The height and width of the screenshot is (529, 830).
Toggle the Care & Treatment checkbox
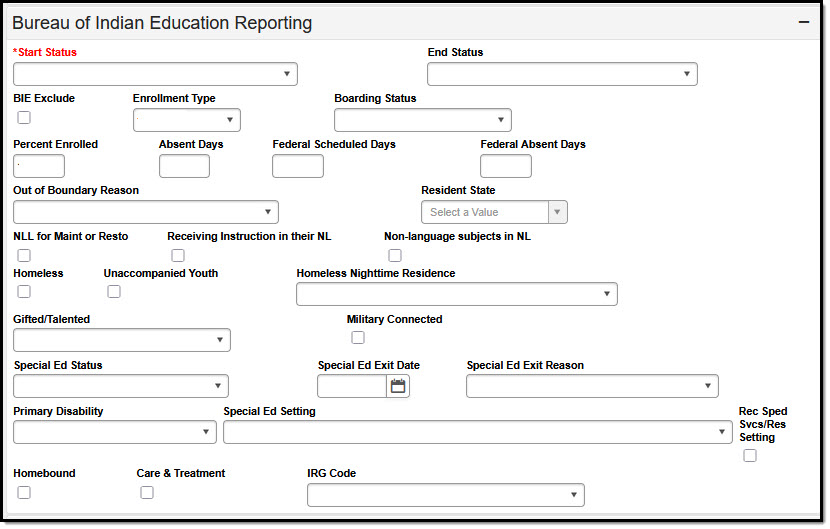pyautogui.click(x=147, y=492)
